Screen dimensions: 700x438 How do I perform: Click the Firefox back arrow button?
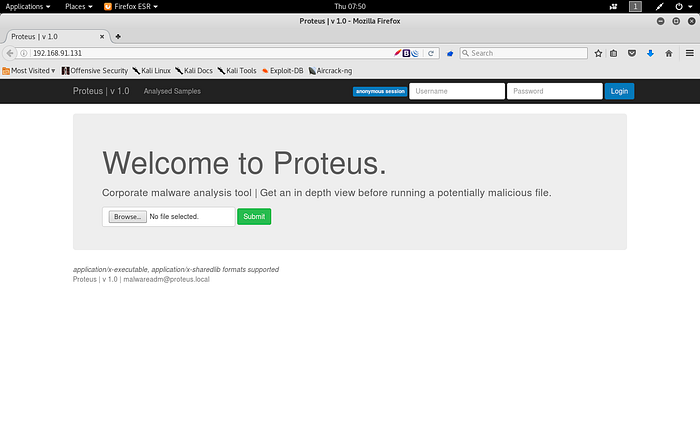click(10, 53)
